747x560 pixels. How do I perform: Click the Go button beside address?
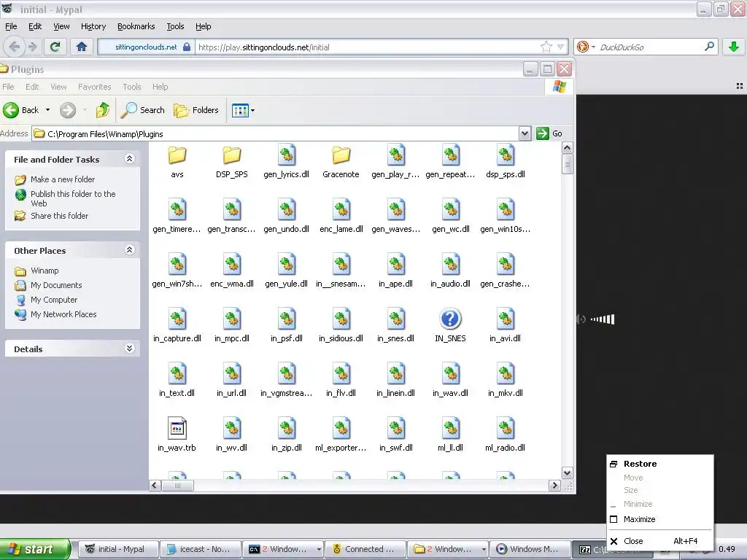click(x=550, y=134)
